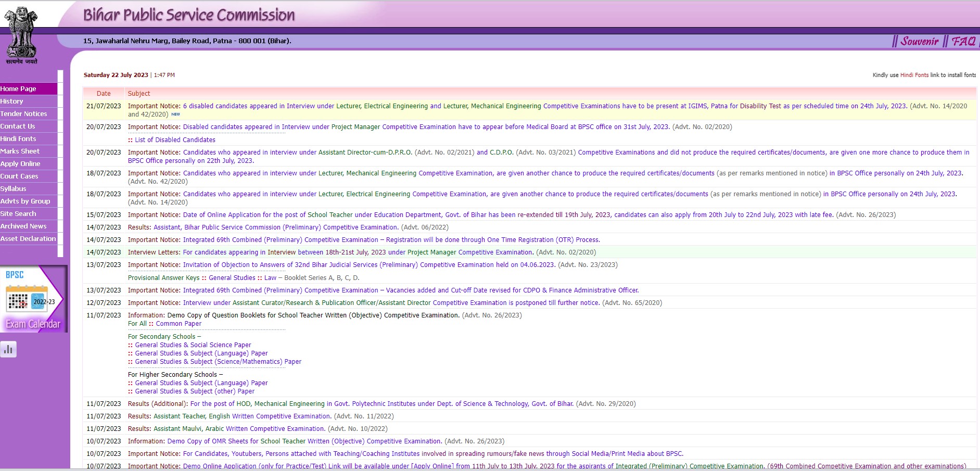This screenshot has width=980, height=471.
Task: Open the Syllabus sidebar item
Action: 14,189
